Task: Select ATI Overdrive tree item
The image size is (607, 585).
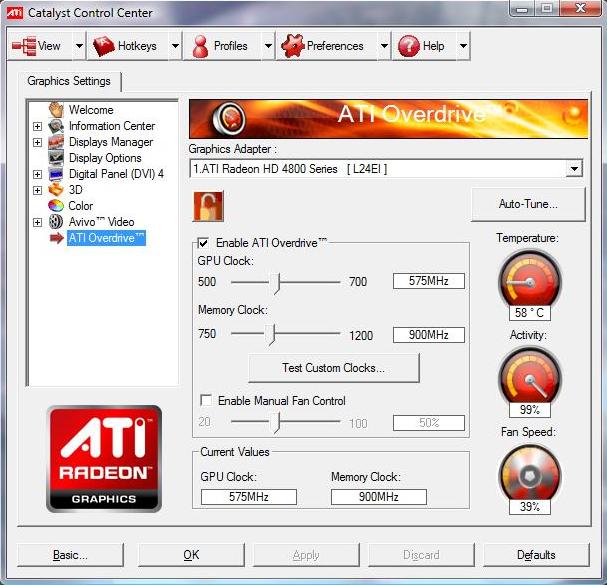Action: click(x=106, y=238)
